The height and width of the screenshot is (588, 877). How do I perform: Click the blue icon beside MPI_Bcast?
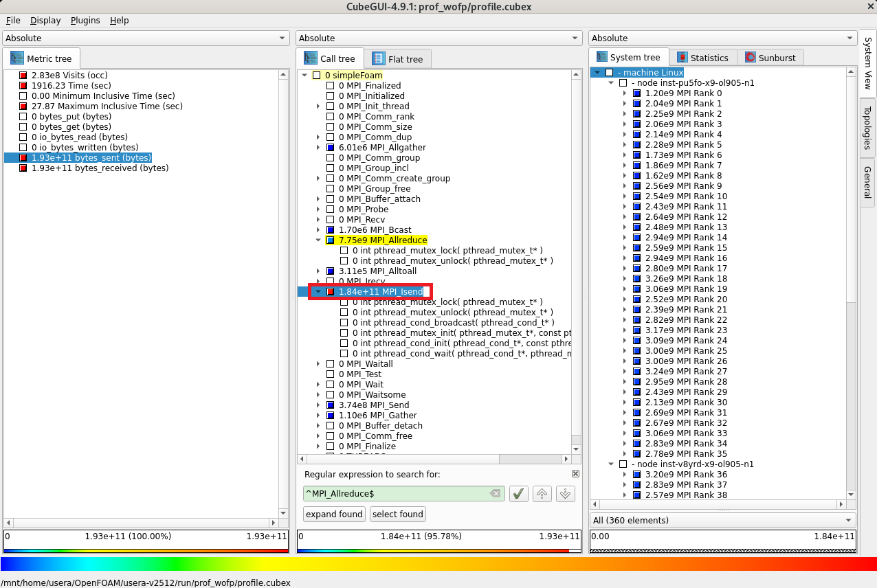[331, 230]
